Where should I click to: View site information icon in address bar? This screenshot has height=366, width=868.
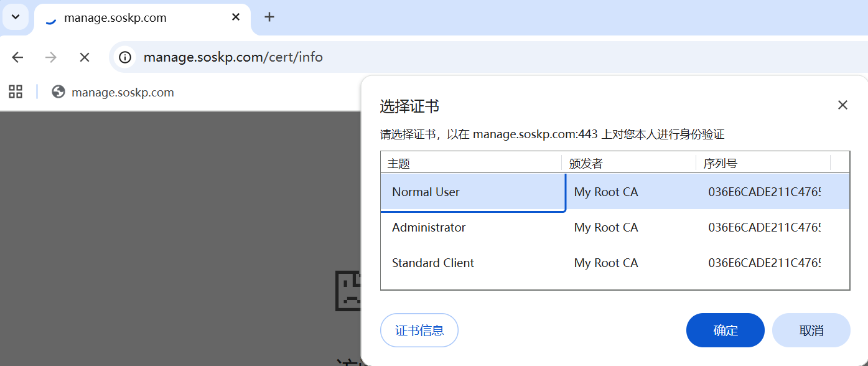coord(126,57)
